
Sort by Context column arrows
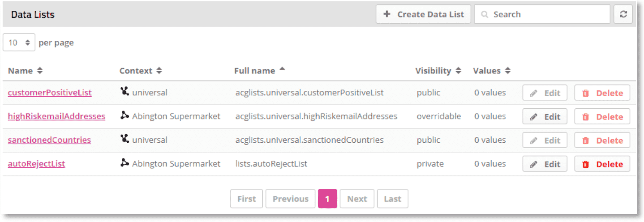[159, 71]
